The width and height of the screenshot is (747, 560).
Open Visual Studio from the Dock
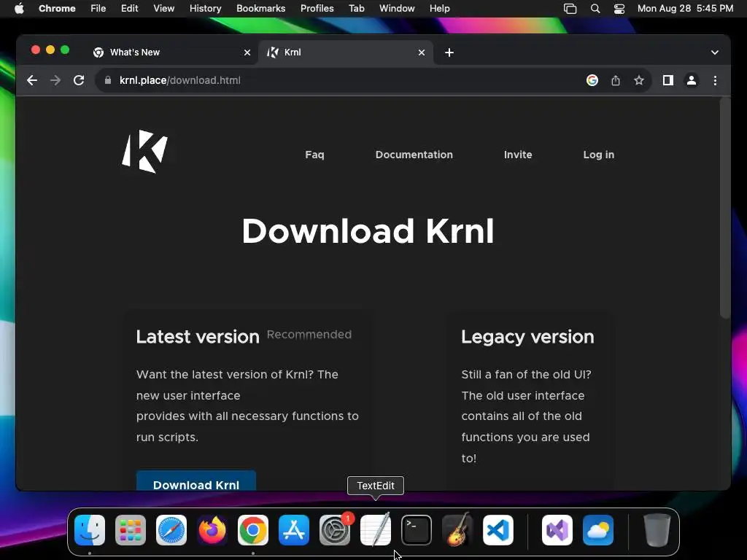pos(557,530)
